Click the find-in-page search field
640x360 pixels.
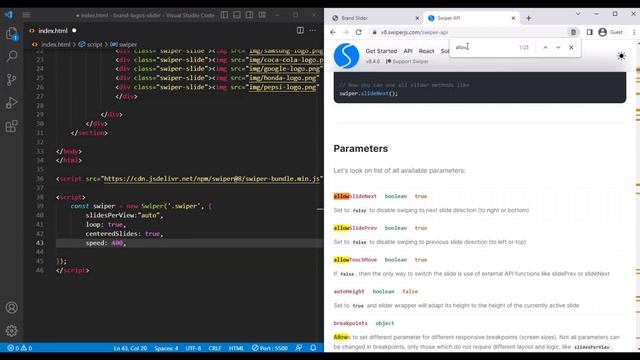(x=485, y=47)
